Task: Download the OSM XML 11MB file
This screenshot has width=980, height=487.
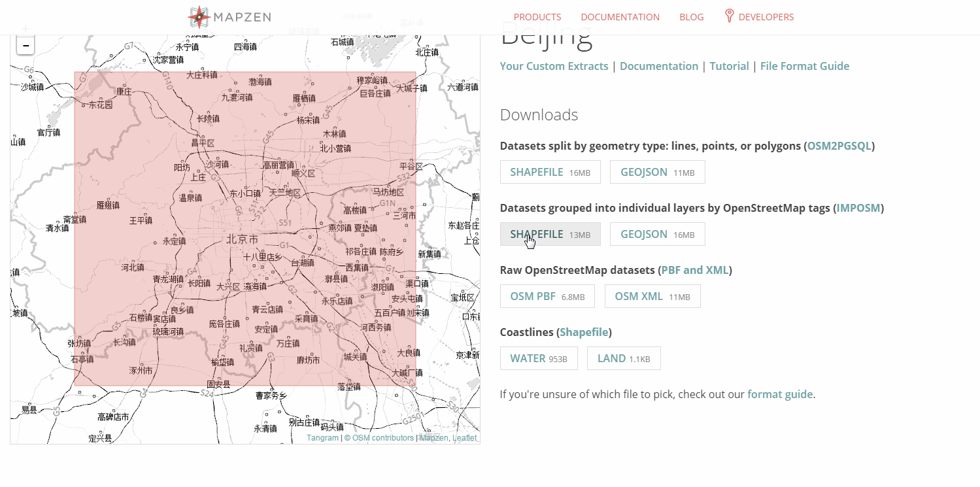Action: pyautogui.click(x=652, y=296)
